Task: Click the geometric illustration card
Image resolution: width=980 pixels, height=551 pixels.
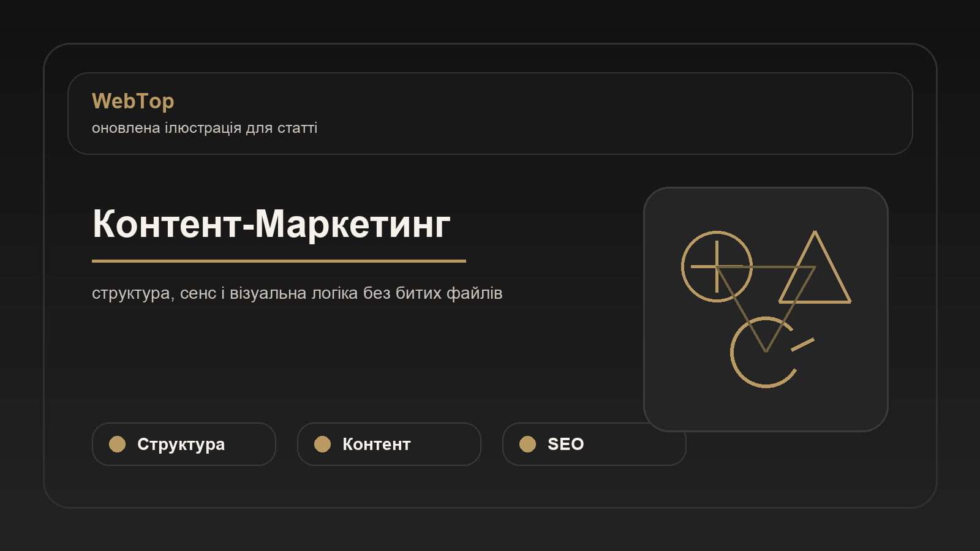Action: (766, 309)
